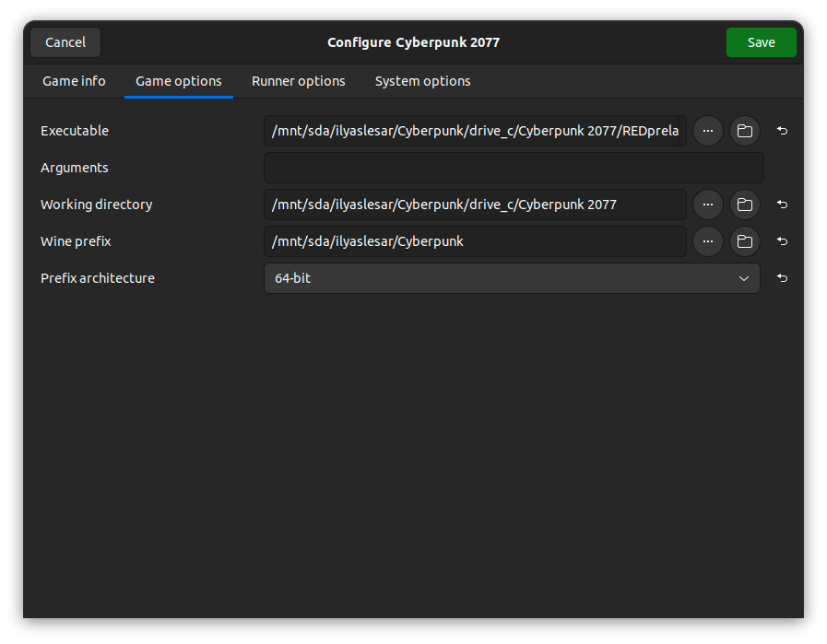This screenshot has height=644, width=827.
Task: Reset the Working directory field
Action: 782,205
